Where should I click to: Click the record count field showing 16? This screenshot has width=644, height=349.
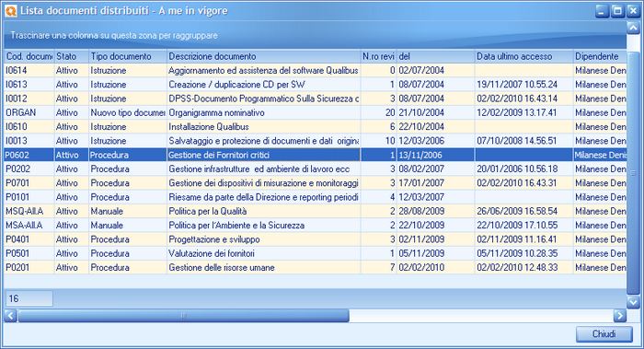click(29, 298)
